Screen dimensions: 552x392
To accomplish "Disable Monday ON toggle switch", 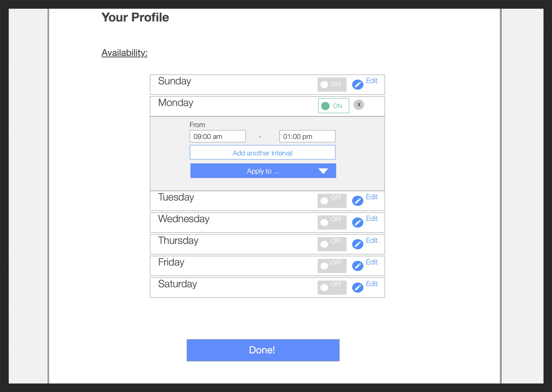I will (x=333, y=105).
